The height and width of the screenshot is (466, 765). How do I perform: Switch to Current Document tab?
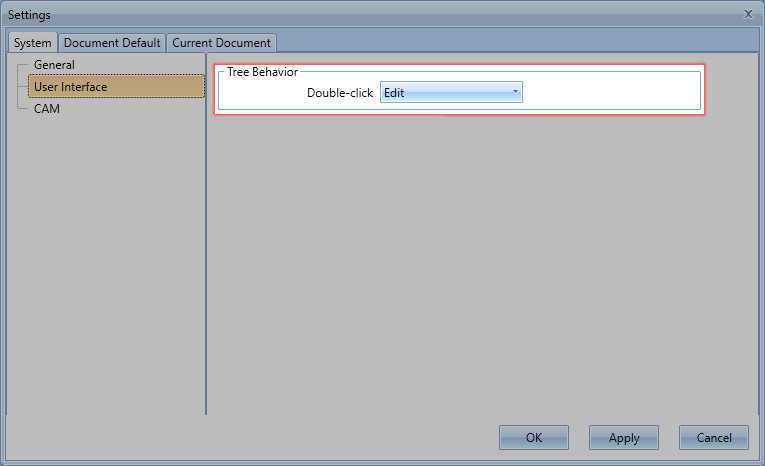coord(221,43)
